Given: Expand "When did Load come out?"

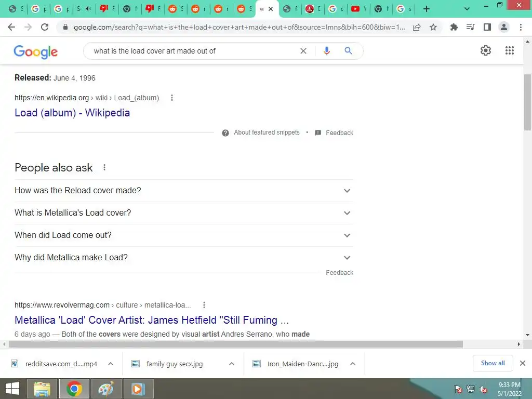Looking at the screenshot, I should [183, 235].
